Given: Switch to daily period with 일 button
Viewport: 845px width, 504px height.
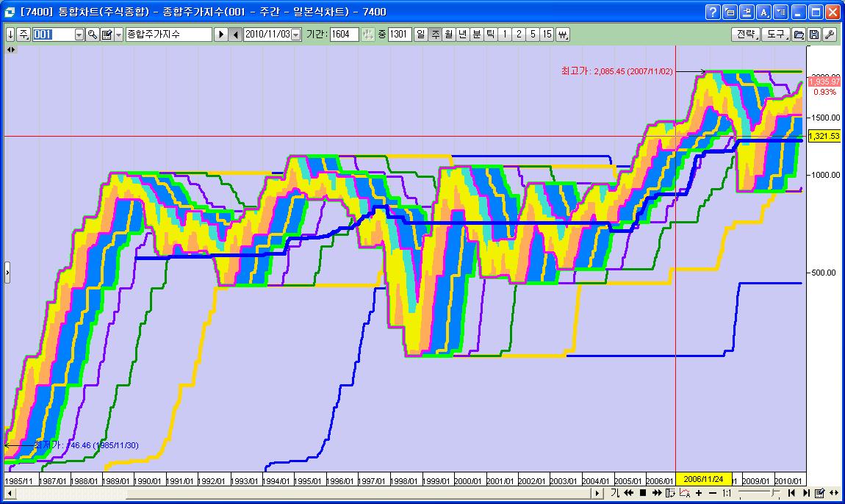Looking at the screenshot, I should pos(421,35).
